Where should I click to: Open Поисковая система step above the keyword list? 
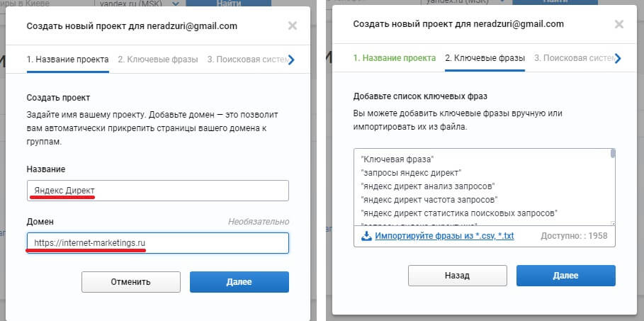(571, 58)
